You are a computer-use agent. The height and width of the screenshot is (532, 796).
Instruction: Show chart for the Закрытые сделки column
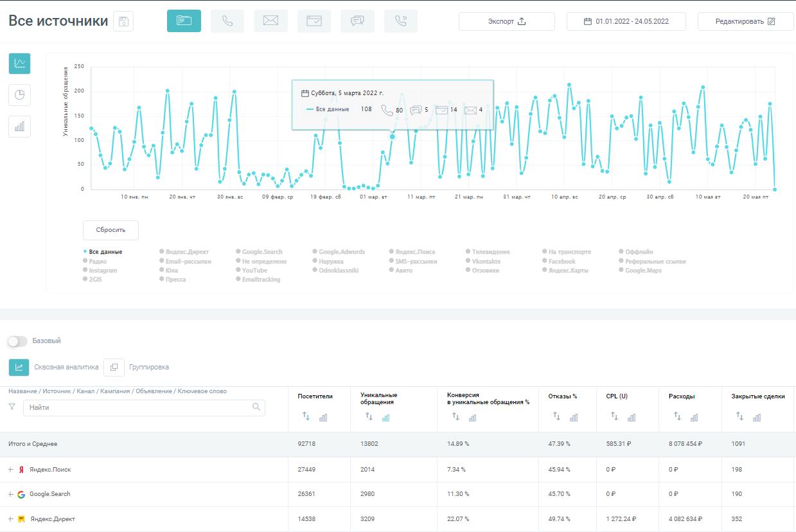[757, 418]
